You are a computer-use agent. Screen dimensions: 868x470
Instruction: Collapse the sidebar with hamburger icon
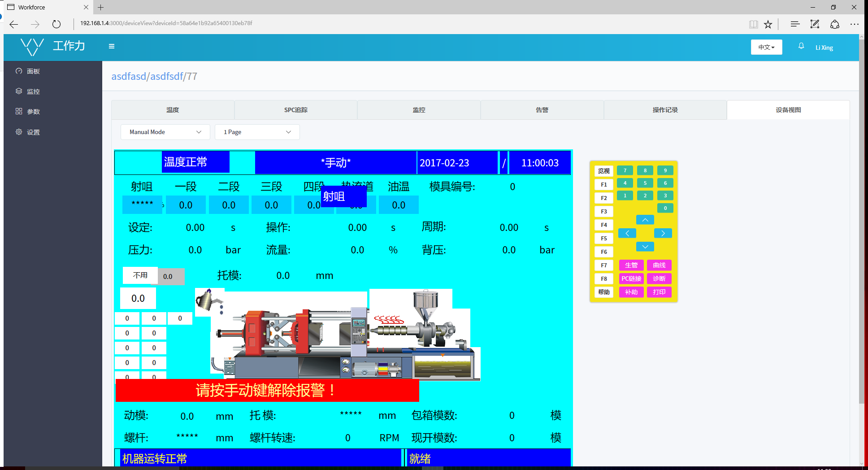click(x=112, y=46)
